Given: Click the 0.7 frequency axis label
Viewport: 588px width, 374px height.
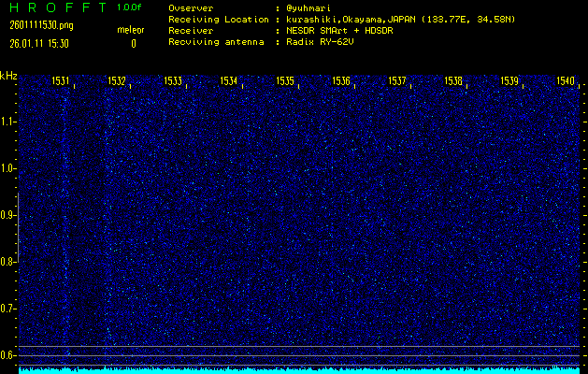Looking at the screenshot, I should [x=8, y=309].
